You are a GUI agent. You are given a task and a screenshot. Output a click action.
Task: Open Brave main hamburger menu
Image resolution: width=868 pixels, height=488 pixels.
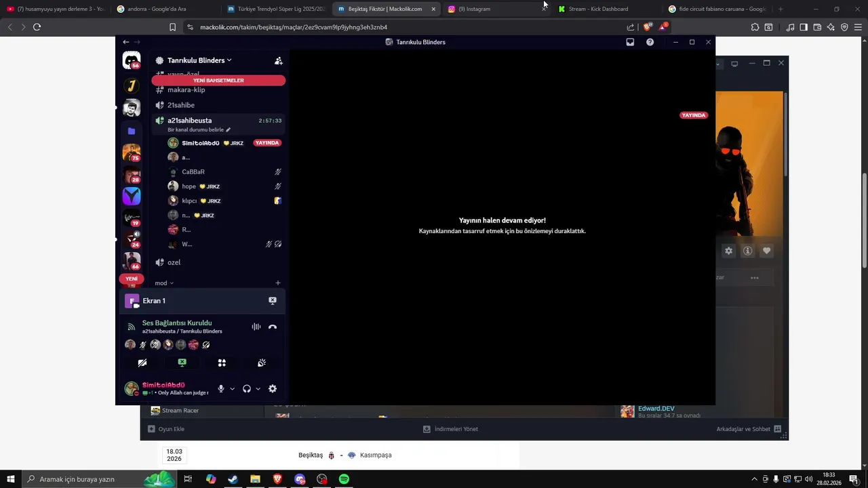[858, 27]
